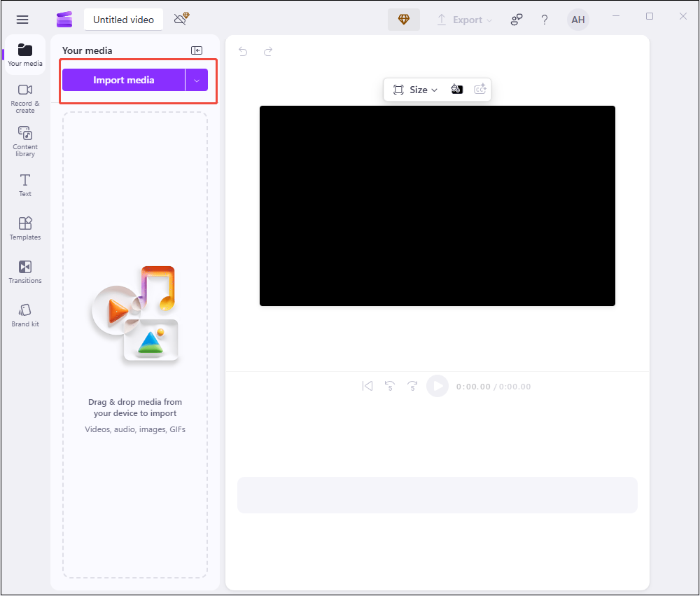Click the undo arrow above the preview
700x596 pixels.
coord(242,51)
